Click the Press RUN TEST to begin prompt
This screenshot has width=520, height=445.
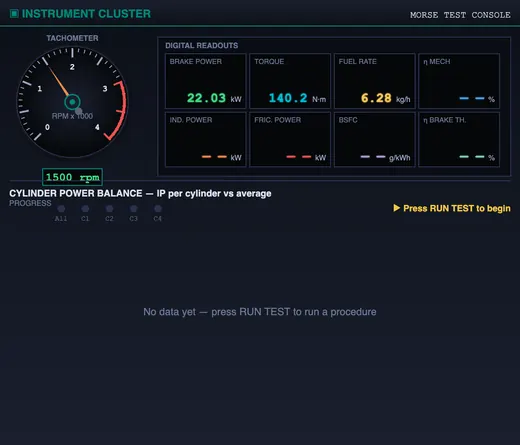[457, 208]
